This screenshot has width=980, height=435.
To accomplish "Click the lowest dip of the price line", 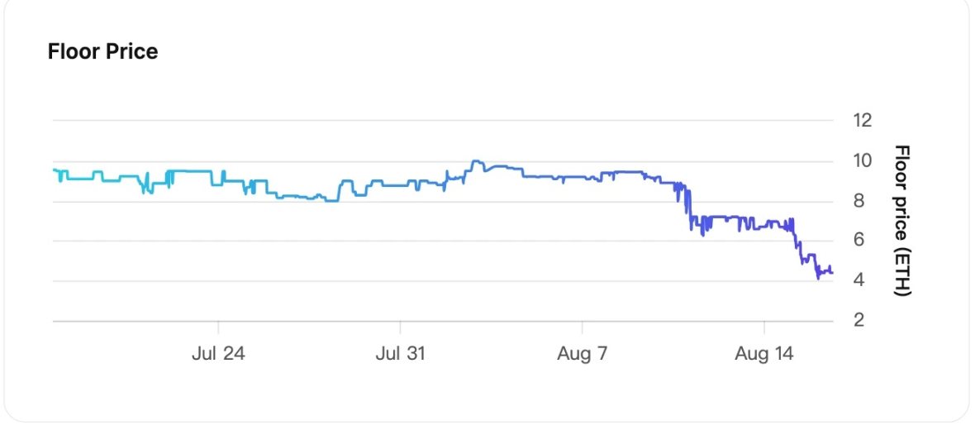I will (x=818, y=279).
